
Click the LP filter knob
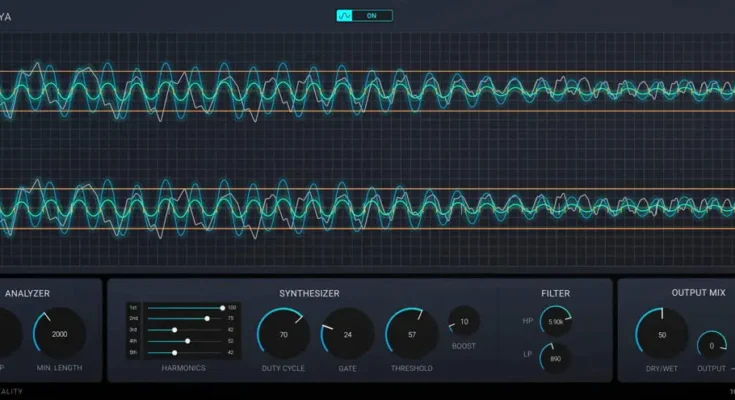click(x=555, y=357)
